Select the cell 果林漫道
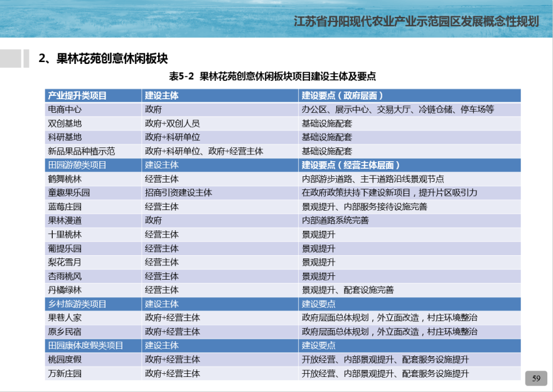553x392 pixels. (93, 221)
